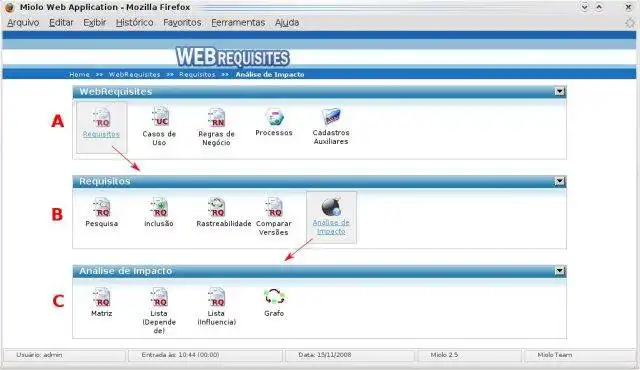Open Cadastros Auxiliares icon
This screenshot has height=370, width=640.
331,117
